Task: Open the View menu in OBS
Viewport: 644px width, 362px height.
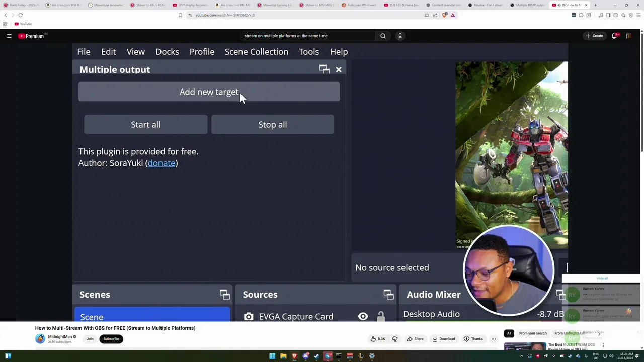Action: pos(136,52)
